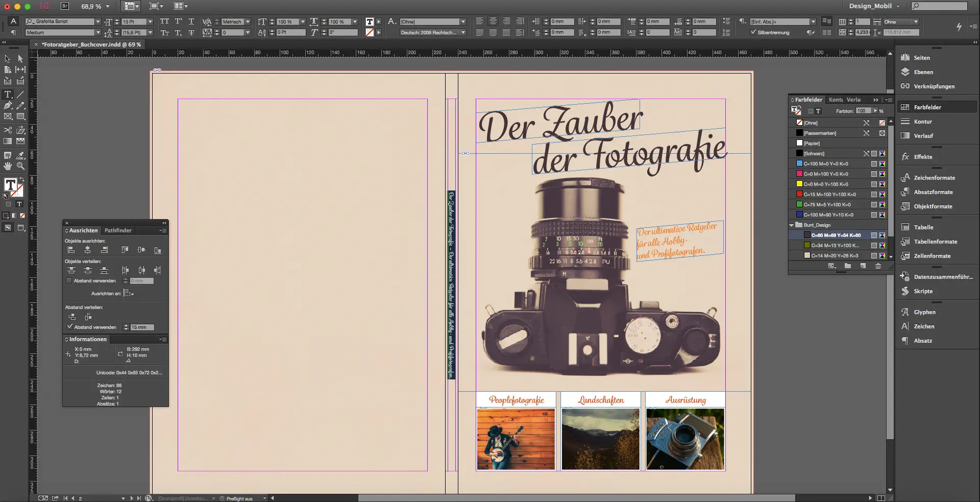Delete swatch with the trash icon
This screenshot has width=980, height=502.
[878, 266]
